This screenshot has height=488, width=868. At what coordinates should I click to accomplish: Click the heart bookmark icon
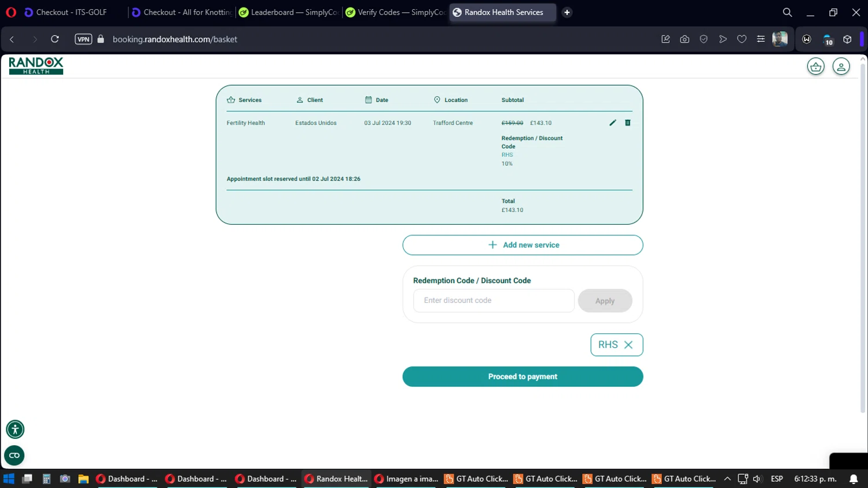click(742, 39)
